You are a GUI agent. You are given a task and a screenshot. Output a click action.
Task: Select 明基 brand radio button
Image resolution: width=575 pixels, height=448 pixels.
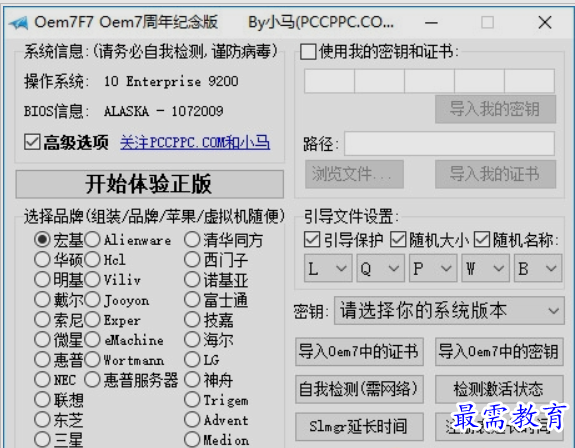click(x=42, y=280)
